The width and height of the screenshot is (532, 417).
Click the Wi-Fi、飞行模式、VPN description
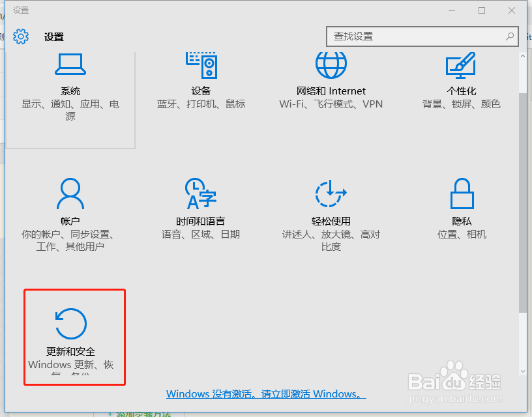tap(331, 104)
